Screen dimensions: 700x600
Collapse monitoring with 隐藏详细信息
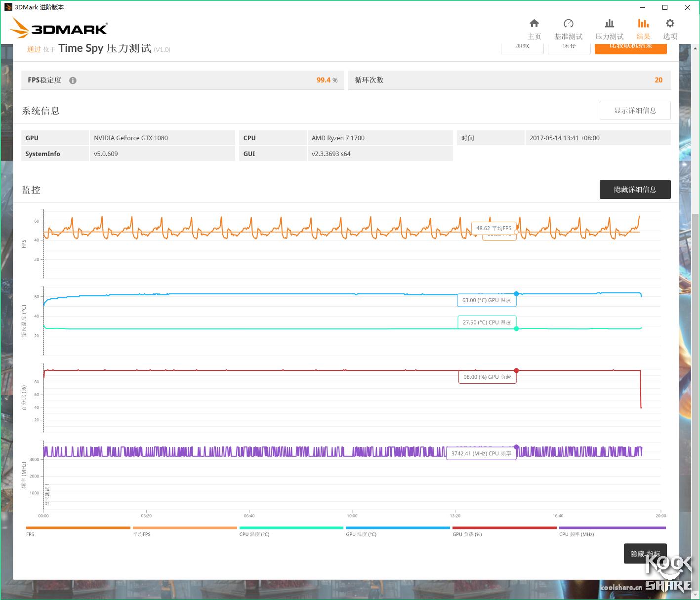pos(635,189)
